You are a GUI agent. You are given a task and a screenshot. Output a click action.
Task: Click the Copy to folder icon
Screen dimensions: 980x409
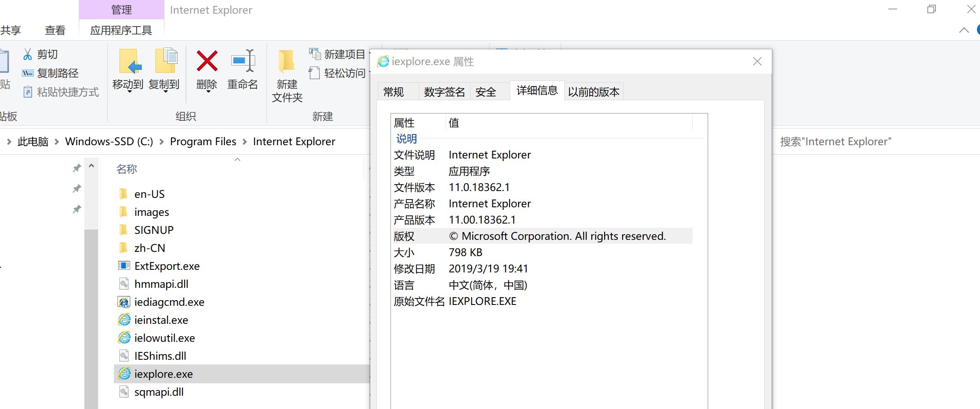pos(167,60)
